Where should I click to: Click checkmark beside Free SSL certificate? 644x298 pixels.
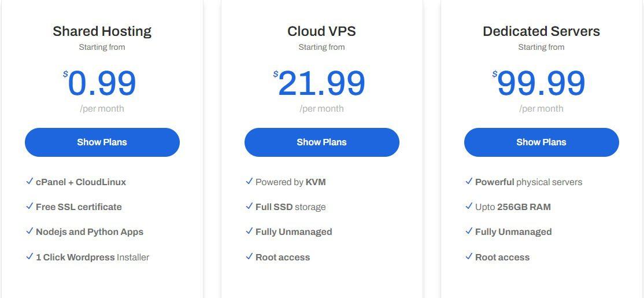click(29, 206)
